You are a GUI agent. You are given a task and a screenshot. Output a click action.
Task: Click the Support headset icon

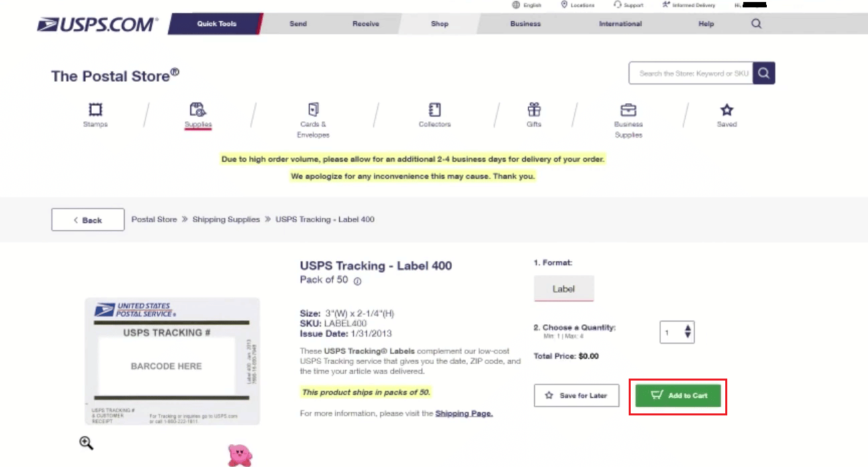point(617,5)
